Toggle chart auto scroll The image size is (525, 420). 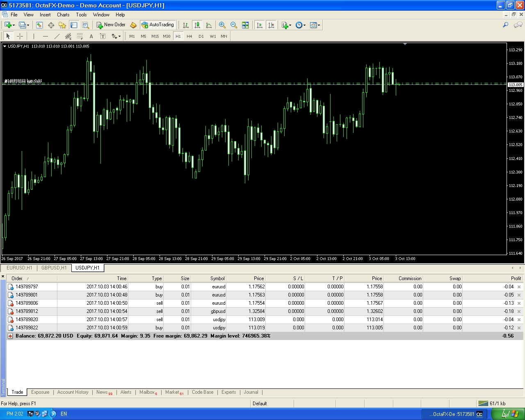point(259,25)
